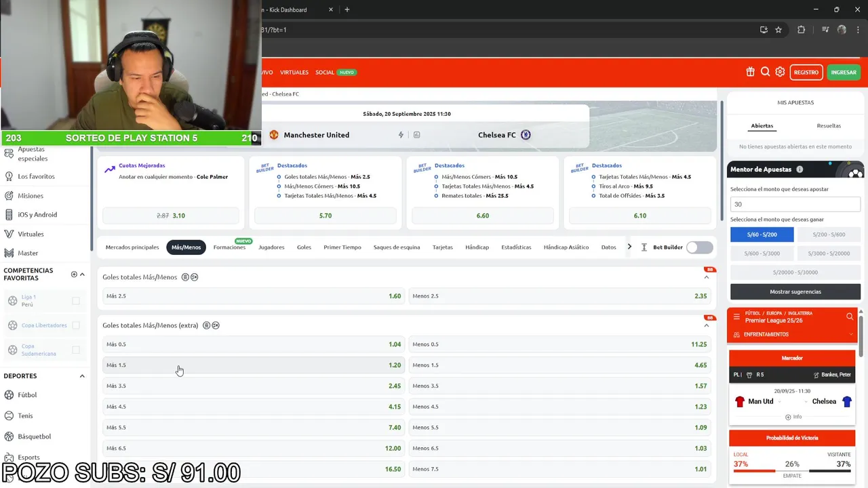Select Bet Builder combo with 5.70 odds
The image size is (868, 488).
[x=325, y=216]
